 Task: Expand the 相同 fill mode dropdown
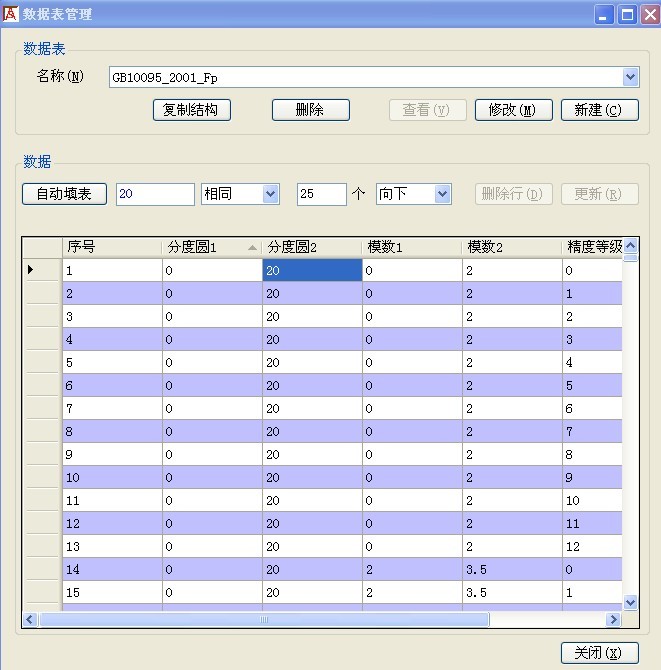tap(270, 194)
